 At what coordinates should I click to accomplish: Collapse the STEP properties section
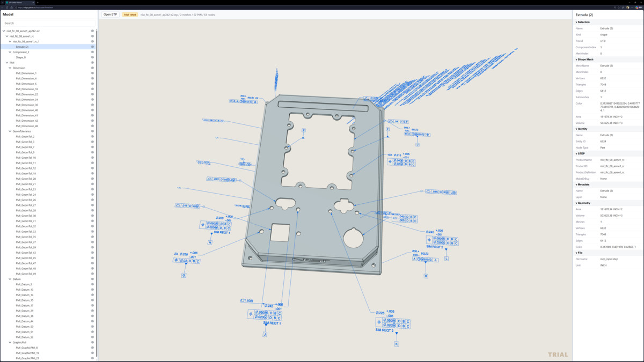pos(608,153)
